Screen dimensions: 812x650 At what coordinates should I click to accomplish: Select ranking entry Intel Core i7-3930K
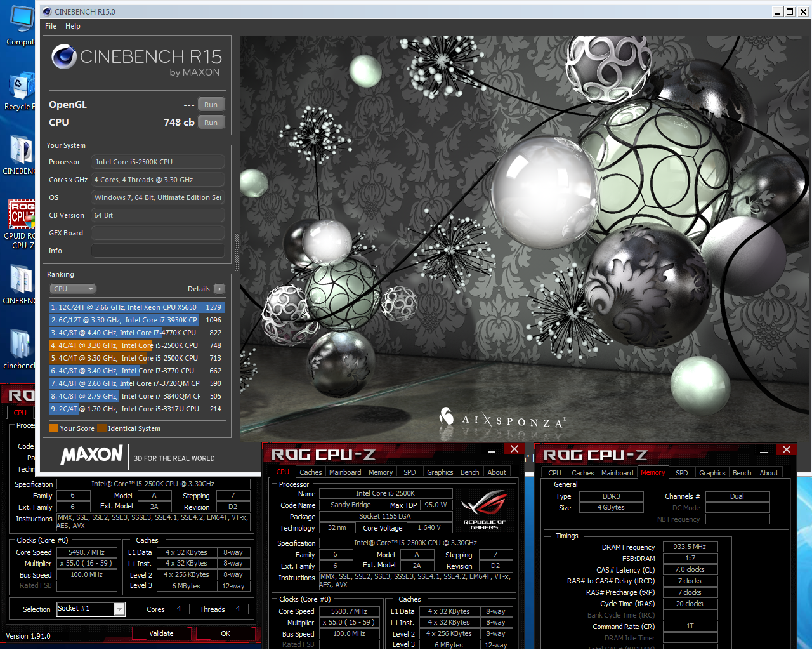point(136,320)
